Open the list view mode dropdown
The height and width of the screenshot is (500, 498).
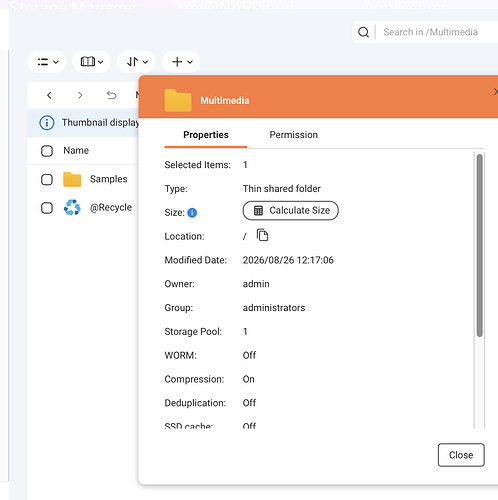pos(47,62)
